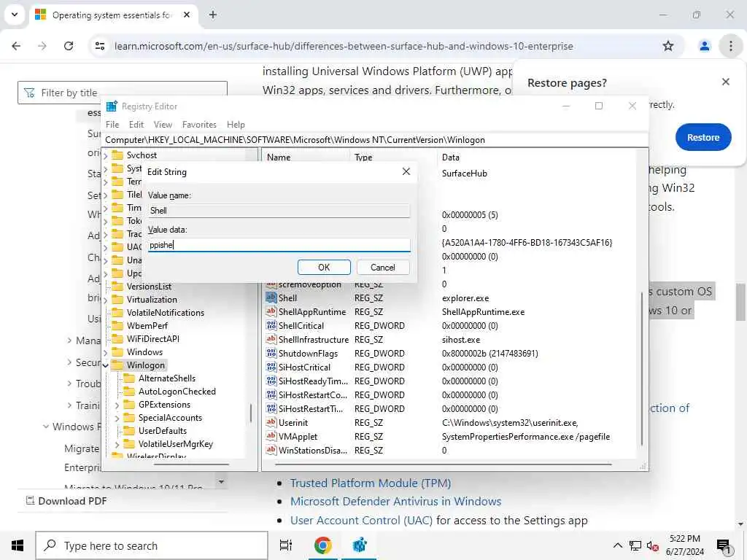This screenshot has height=560, width=747.
Task: Open the Help menu in Registry Editor
Action: pyautogui.click(x=236, y=125)
